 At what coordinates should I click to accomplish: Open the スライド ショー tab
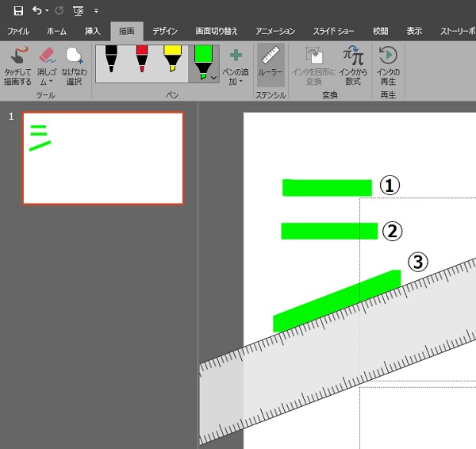tap(333, 31)
